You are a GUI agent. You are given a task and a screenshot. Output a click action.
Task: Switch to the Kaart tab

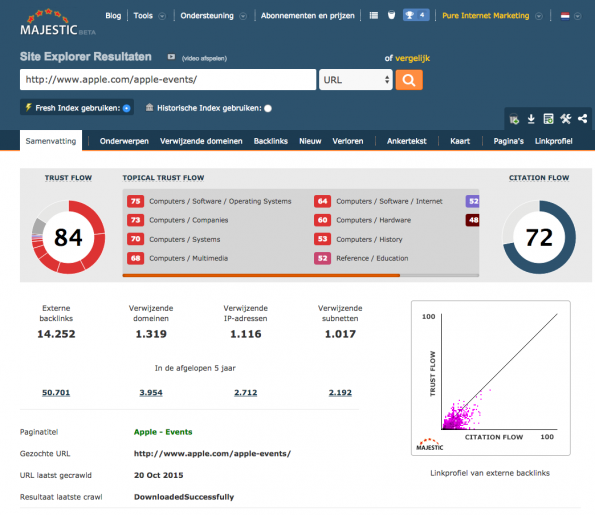pos(460,141)
